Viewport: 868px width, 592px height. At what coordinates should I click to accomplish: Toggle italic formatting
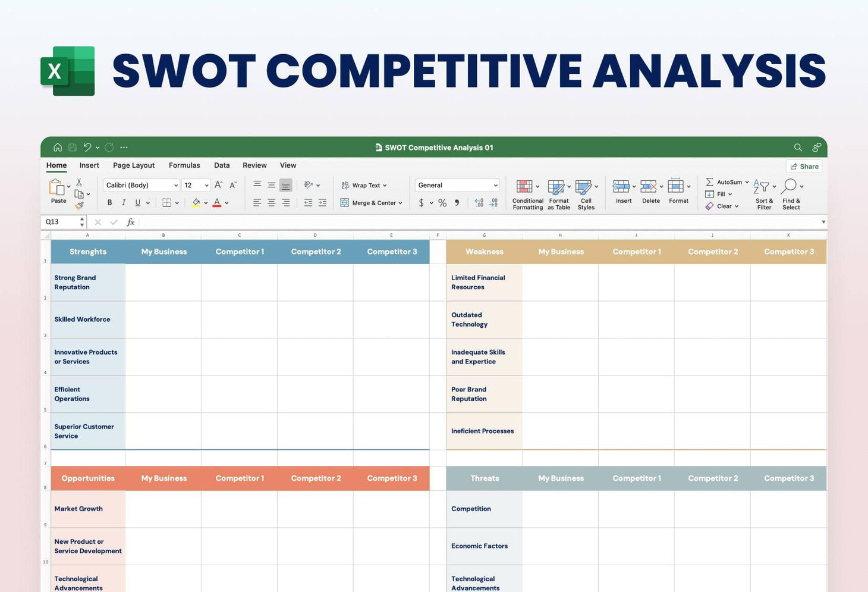(124, 202)
